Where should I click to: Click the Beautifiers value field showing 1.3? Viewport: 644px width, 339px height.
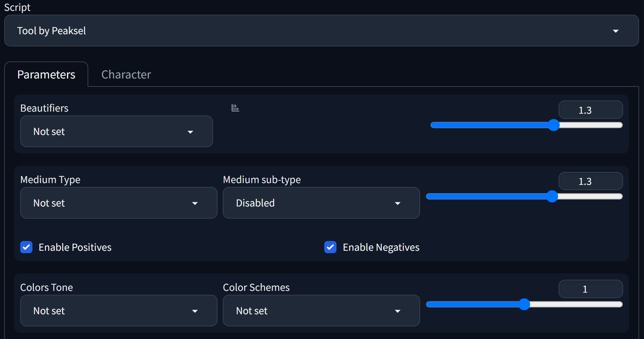(590, 110)
